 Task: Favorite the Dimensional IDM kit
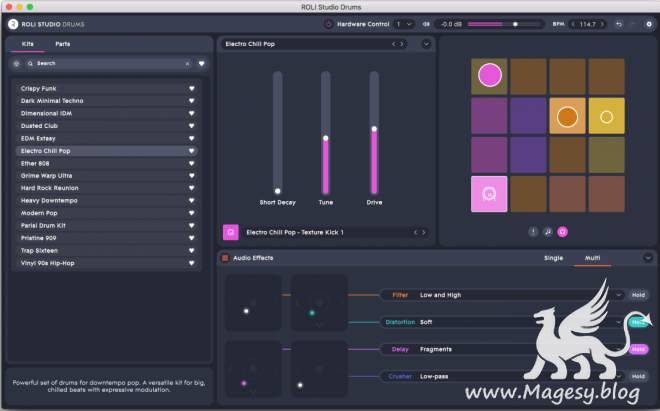click(x=192, y=113)
